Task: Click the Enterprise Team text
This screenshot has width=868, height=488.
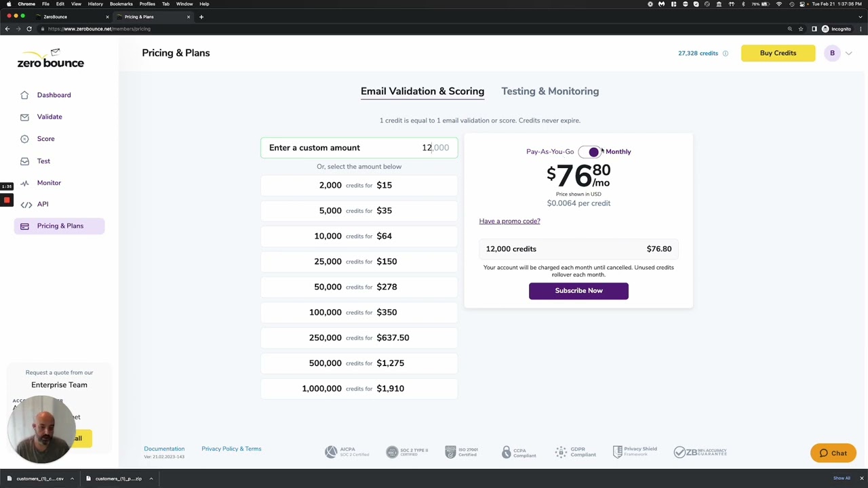Action: pyautogui.click(x=59, y=385)
